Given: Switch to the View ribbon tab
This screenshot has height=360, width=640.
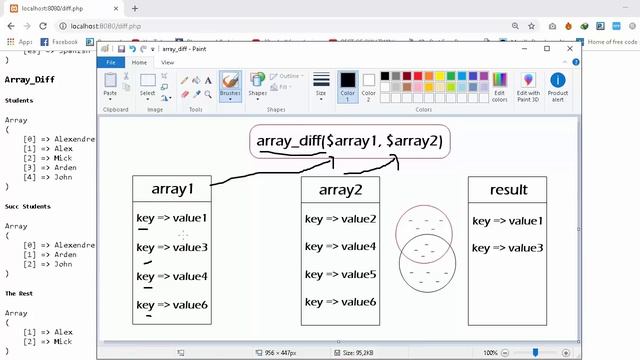Looking at the screenshot, I should coord(167,62).
